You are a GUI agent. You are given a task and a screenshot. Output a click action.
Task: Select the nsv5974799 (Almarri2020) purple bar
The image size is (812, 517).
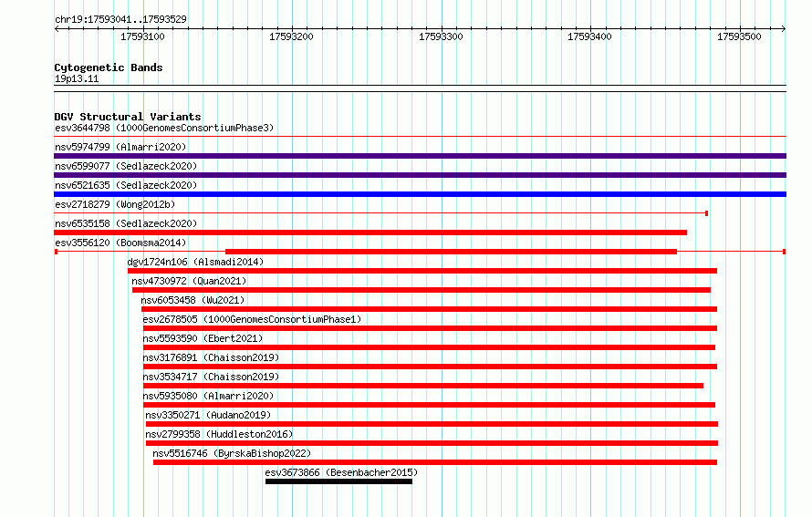420,156
